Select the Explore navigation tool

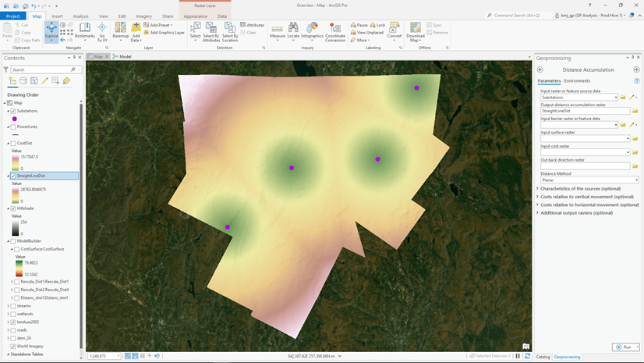click(51, 32)
